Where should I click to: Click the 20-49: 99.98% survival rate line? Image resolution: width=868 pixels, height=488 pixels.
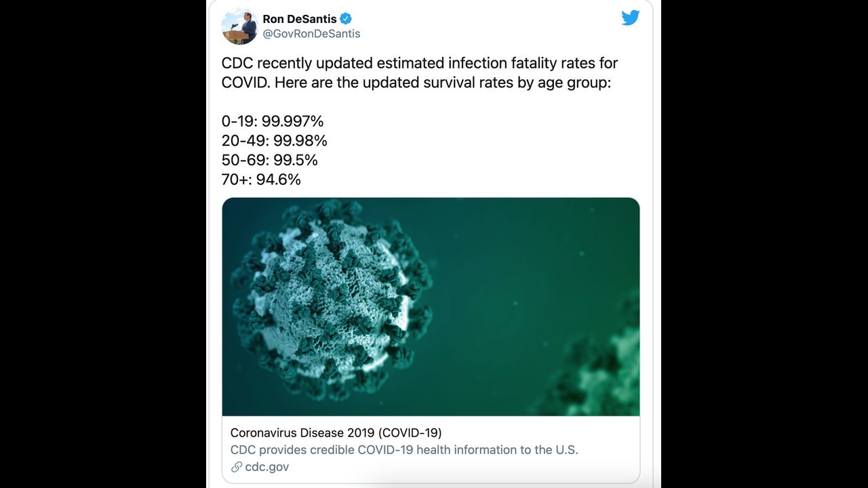[x=274, y=140]
